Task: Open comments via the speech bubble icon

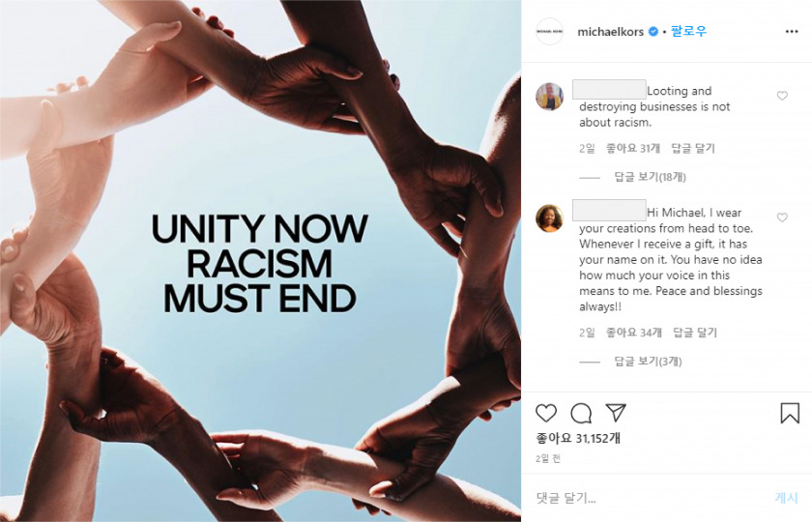Action: (x=581, y=414)
